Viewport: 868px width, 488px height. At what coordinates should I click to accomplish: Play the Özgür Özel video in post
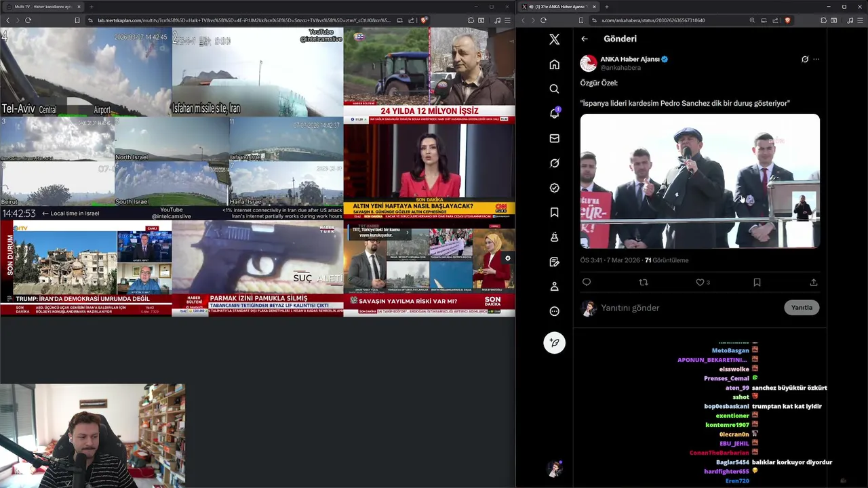click(x=700, y=181)
